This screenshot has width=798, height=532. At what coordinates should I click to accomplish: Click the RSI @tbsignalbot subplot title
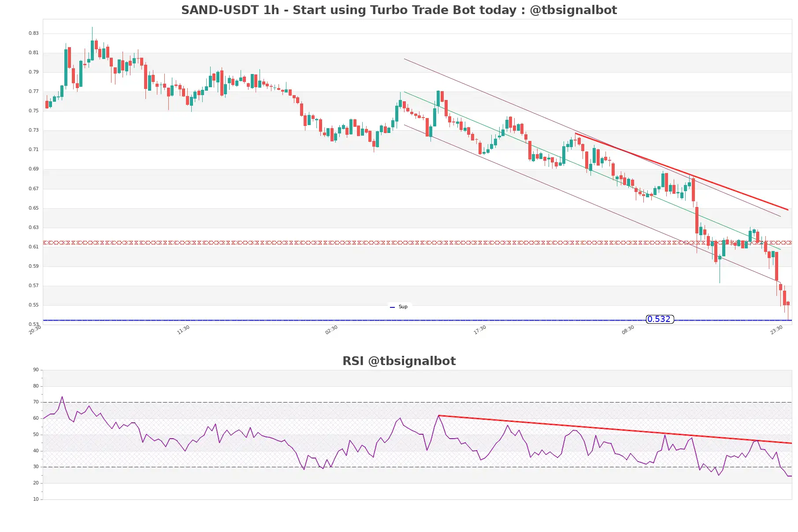(x=399, y=361)
